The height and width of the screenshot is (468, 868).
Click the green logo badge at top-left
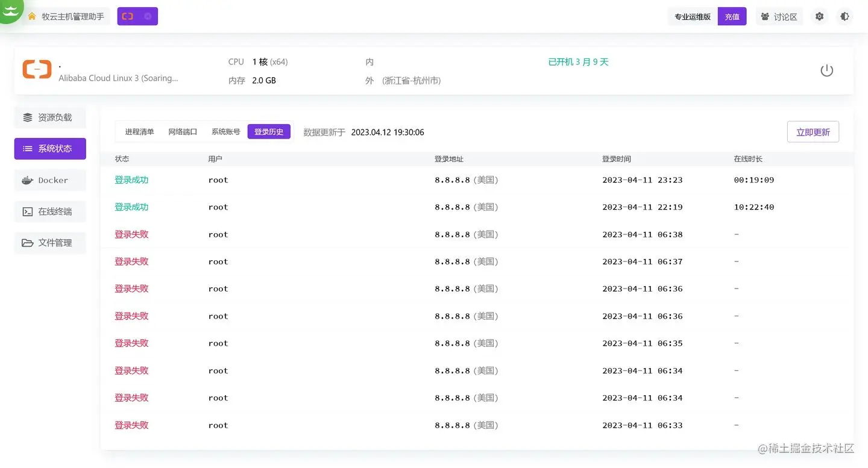(10, 10)
